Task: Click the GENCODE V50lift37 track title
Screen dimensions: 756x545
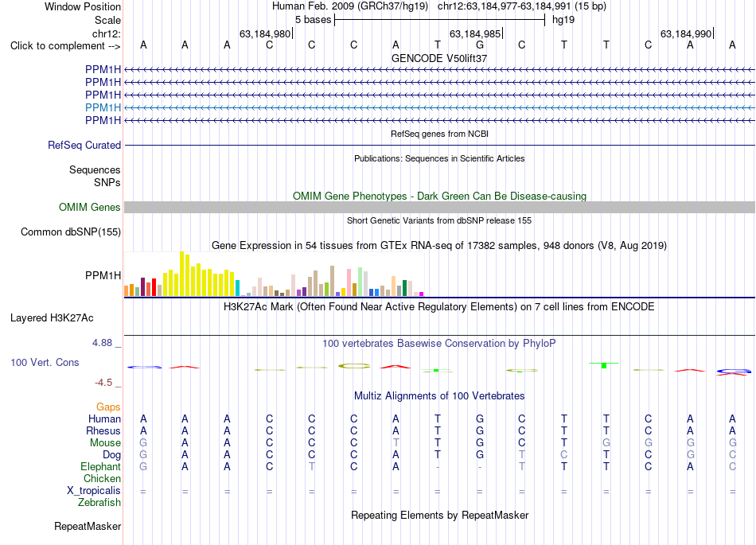Action: click(x=439, y=58)
